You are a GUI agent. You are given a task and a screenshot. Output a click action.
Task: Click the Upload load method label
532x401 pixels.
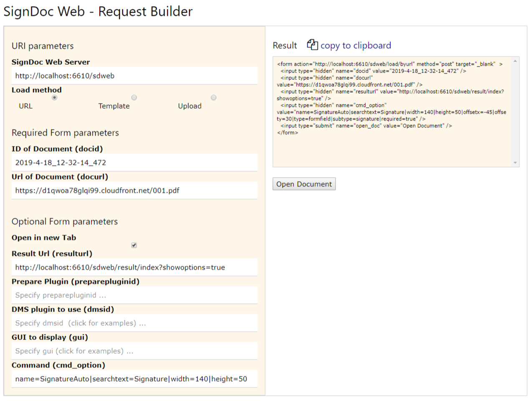coord(190,106)
